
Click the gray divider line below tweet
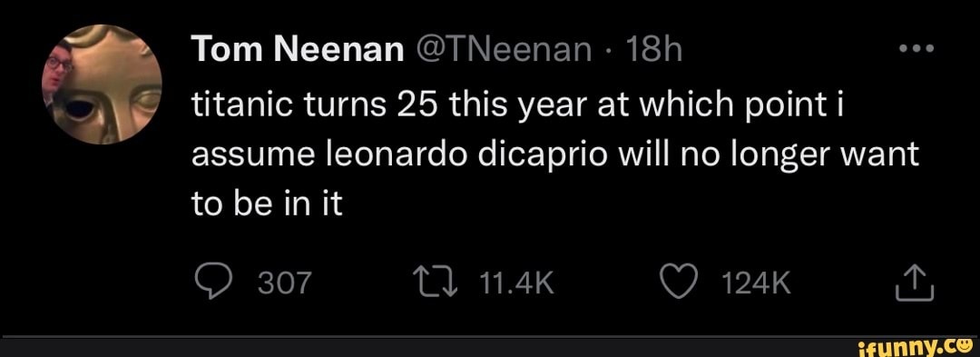point(490,338)
